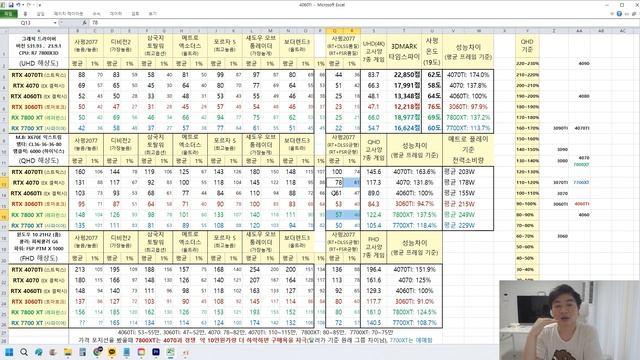This screenshot has height=360, width=640.
Task: Click the Redo icon in the Quick Access Toolbar
Action: point(29,5)
